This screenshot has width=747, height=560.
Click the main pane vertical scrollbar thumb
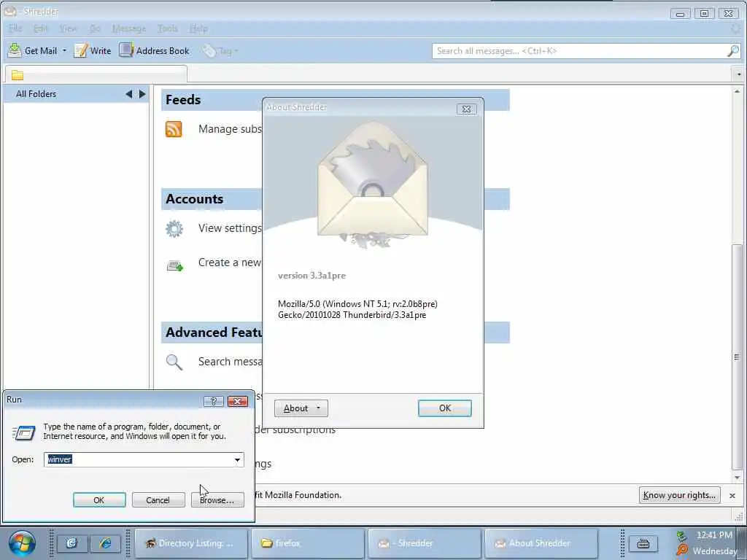click(x=737, y=357)
